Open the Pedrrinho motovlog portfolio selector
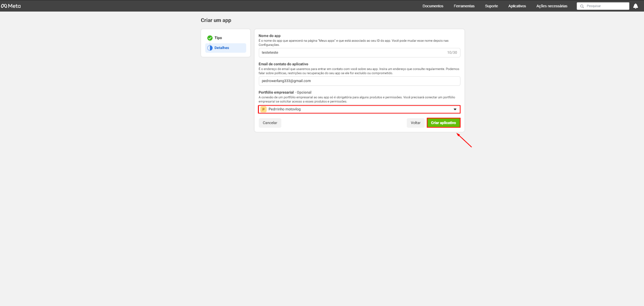The image size is (644, 306). coord(358,109)
